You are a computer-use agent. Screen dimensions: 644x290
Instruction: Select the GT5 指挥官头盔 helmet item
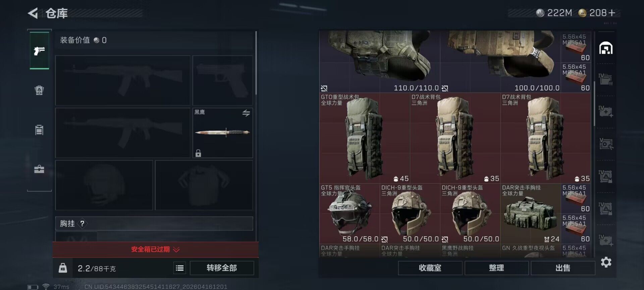[350, 213]
